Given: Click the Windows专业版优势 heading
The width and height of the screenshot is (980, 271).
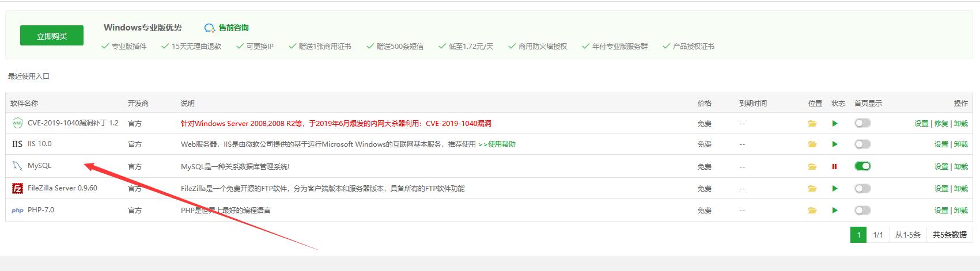Looking at the screenshot, I should (143, 28).
